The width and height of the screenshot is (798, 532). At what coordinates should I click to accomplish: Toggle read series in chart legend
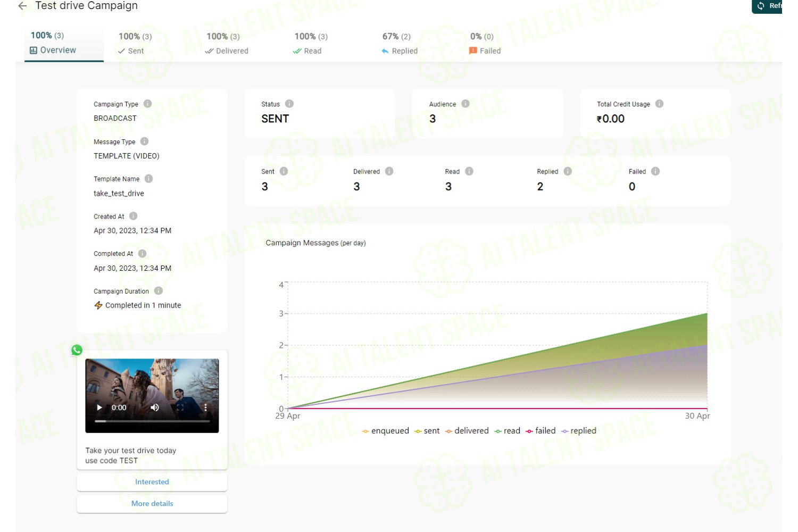click(x=508, y=431)
